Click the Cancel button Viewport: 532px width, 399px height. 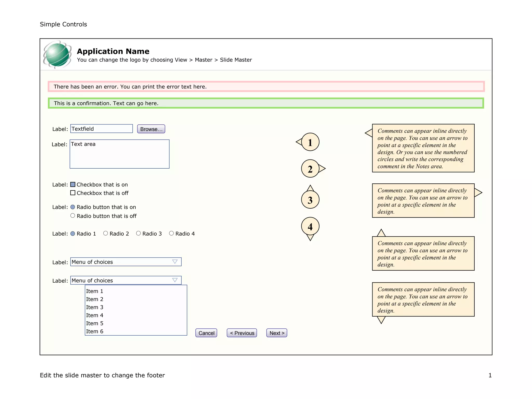206,333
